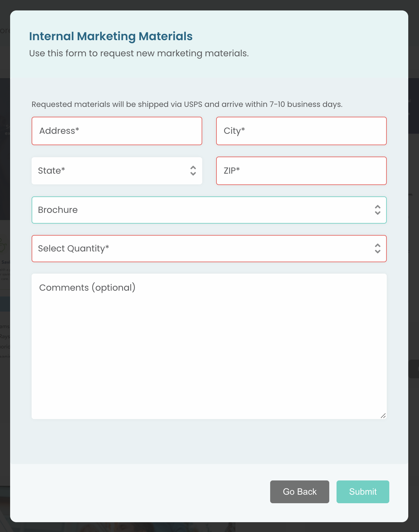Focus the Address input field

pyautogui.click(x=117, y=131)
